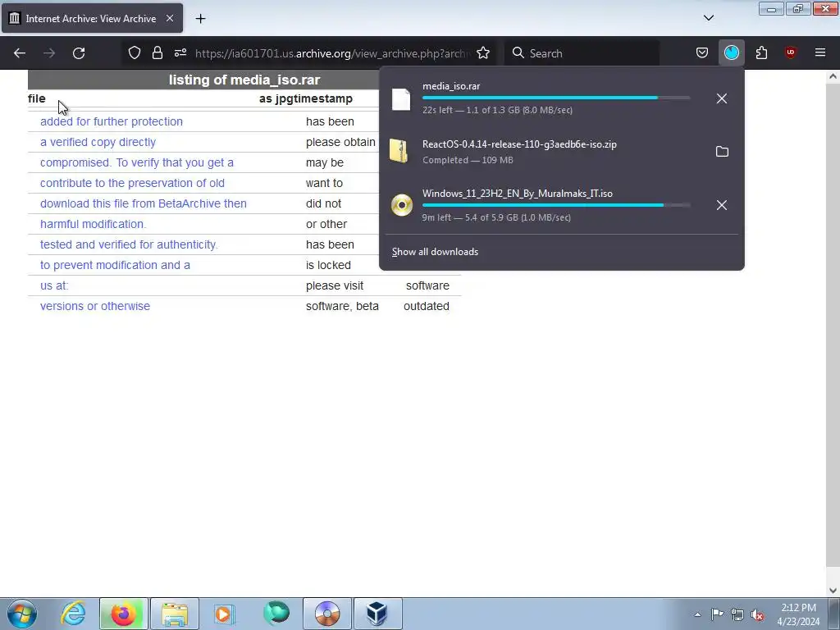Open the Windows Start menu
The width and height of the screenshot is (840, 630).
coord(22,614)
